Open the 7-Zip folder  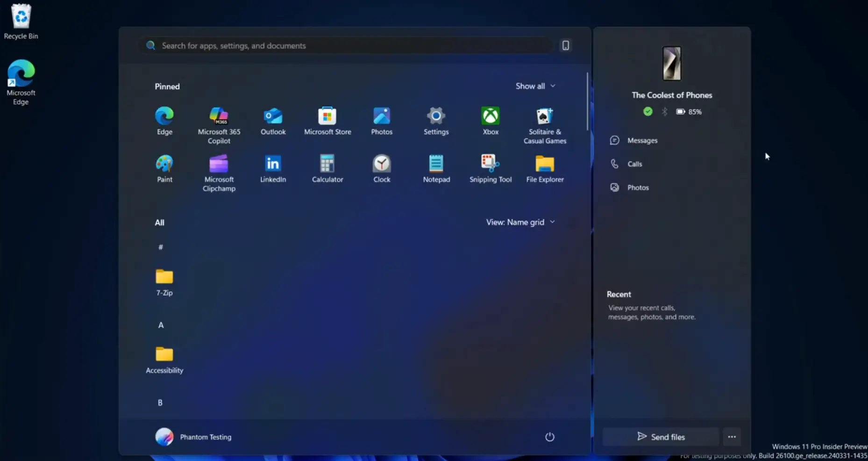tap(164, 282)
